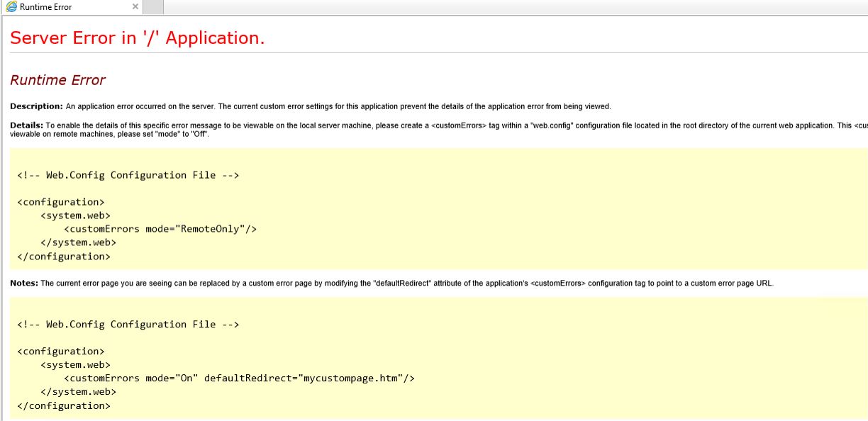Click the second opening <system.web> tag
868x421 pixels.
click(x=75, y=365)
